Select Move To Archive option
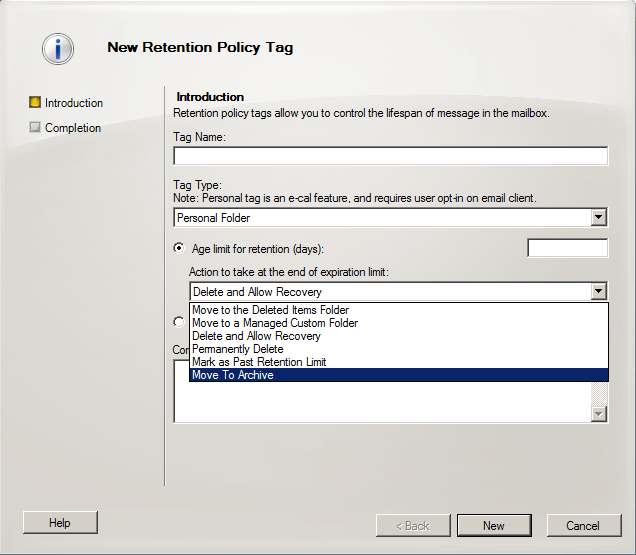The width and height of the screenshot is (636, 555). point(232,375)
